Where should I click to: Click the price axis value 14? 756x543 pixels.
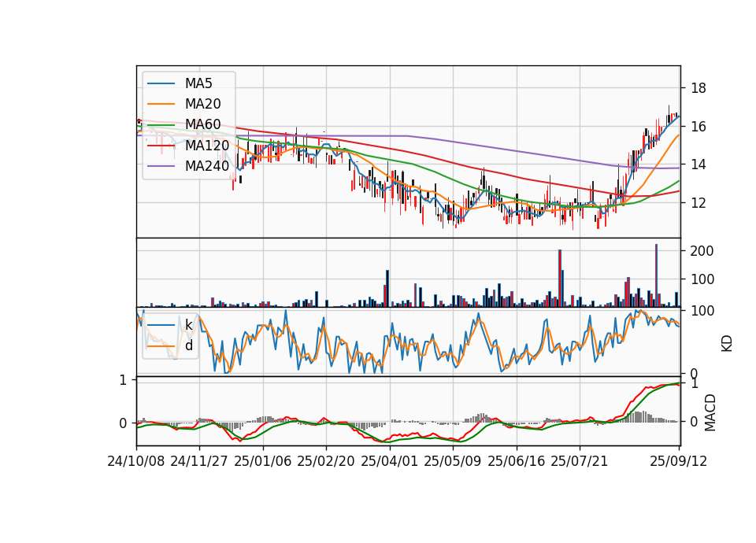(x=699, y=164)
